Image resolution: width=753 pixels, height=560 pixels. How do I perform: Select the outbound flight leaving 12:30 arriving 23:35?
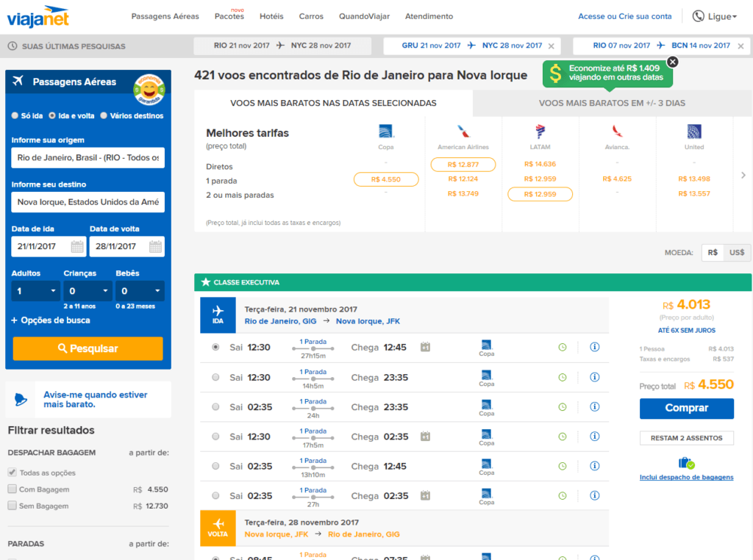click(x=215, y=377)
